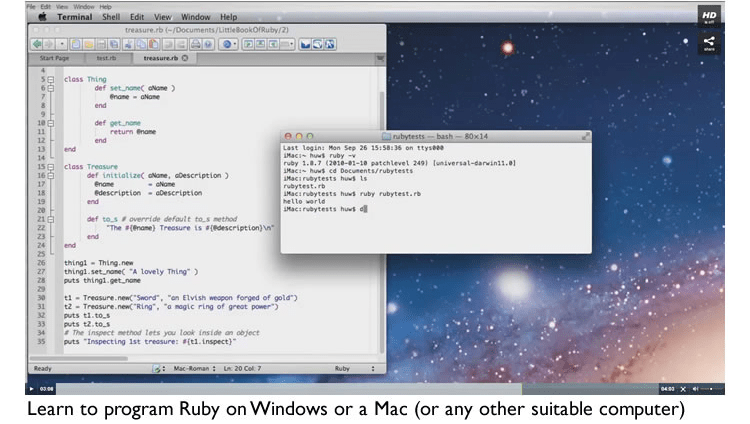Click the last blue icon in editor toolbar

tap(330, 45)
